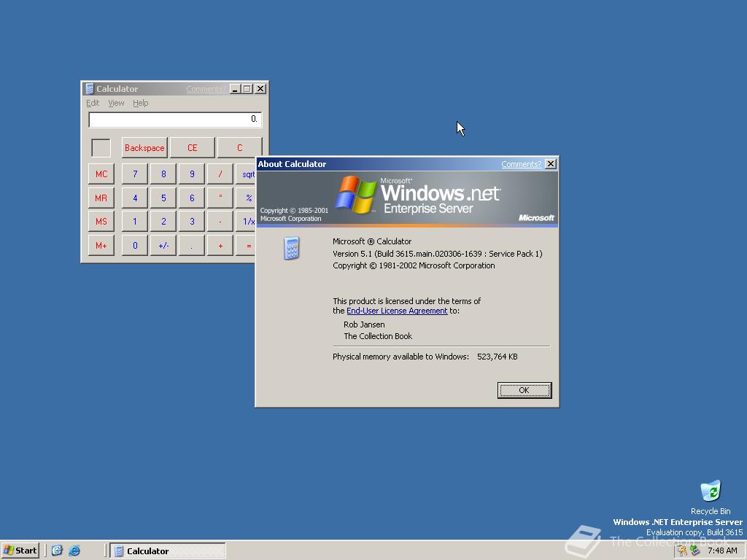Close the About Calculator dialog
747x560 pixels.
[550, 164]
